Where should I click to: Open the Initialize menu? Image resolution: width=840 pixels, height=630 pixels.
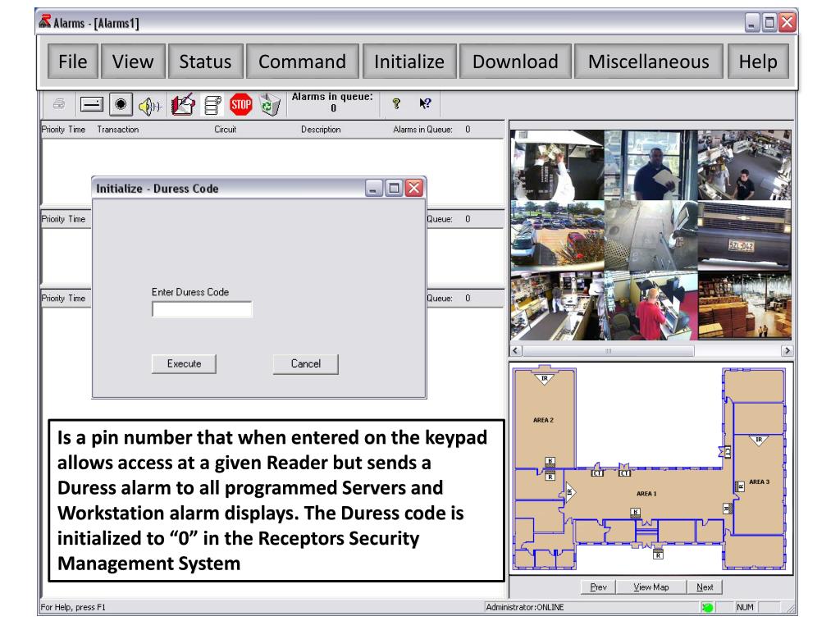click(x=409, y=62)
